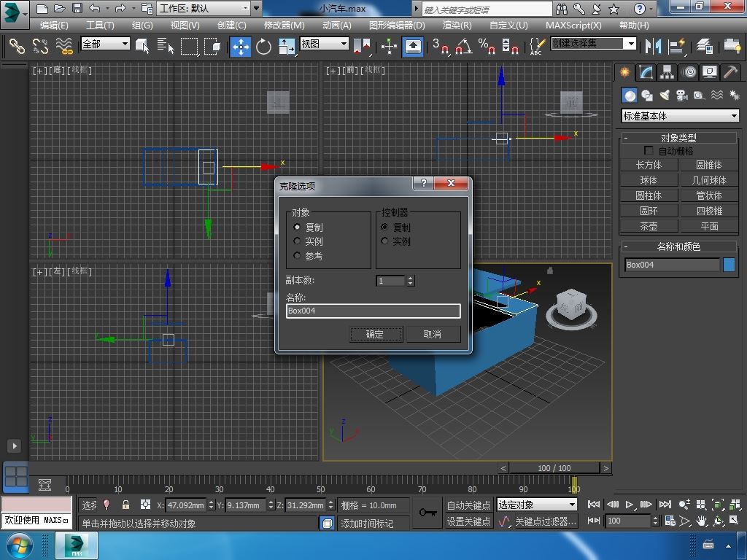Toggle the 3D Snaps tool
The image size is (747, 560).
(x=441, y=46)
